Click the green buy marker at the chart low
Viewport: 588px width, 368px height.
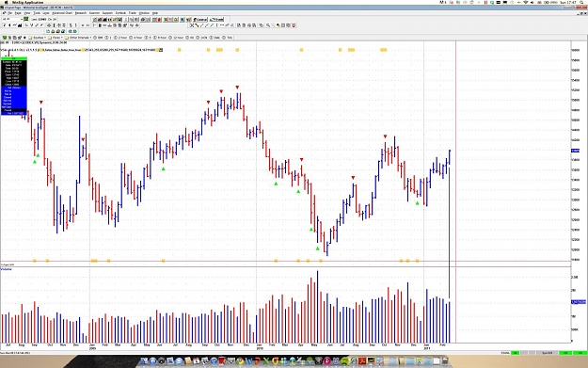tap(318, 248)
